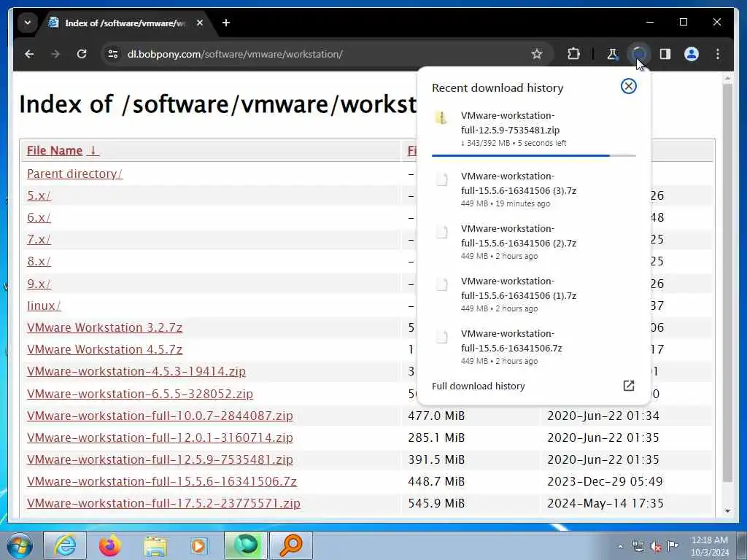The width and height of the screenshot is (747, 560).
Task: Click the muted volume tray icon
Action: click(656, 547)
